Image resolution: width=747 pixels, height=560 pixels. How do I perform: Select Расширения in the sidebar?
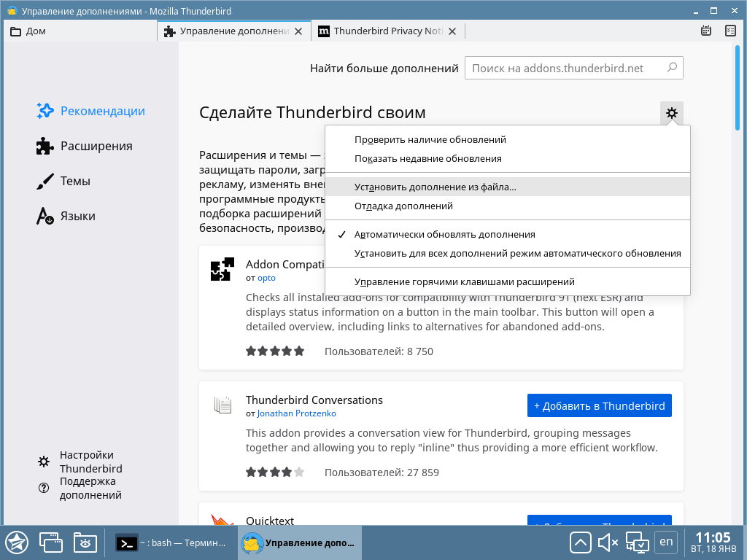(x=96, y=146)
